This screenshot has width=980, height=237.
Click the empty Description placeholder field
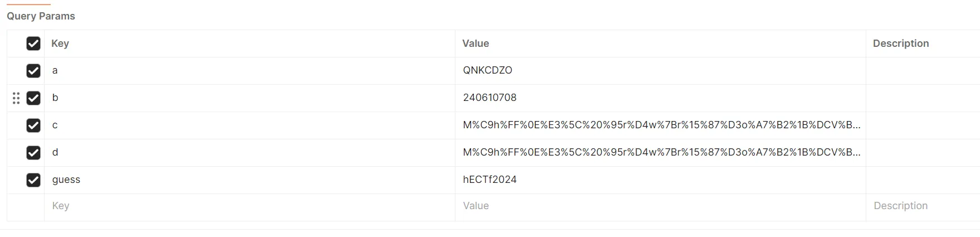click(x=900, y=206)
